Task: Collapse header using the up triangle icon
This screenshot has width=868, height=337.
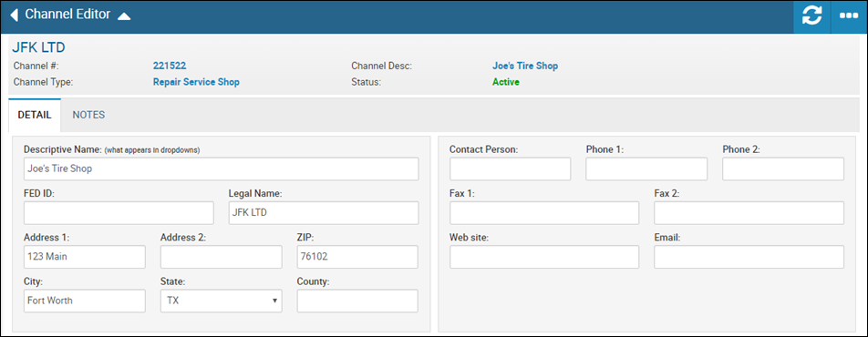Action: (x=124, y=16)
